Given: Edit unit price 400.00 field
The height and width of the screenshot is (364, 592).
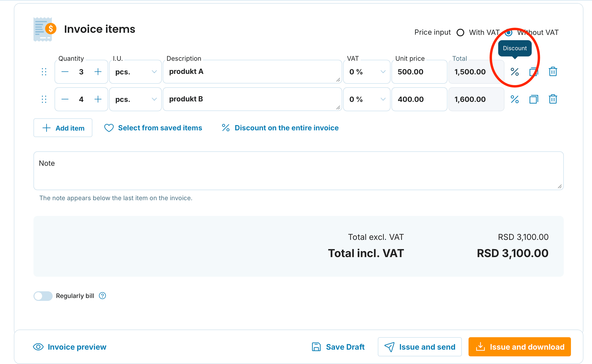Looking at the screenshot, I should [x=419, y=99].
